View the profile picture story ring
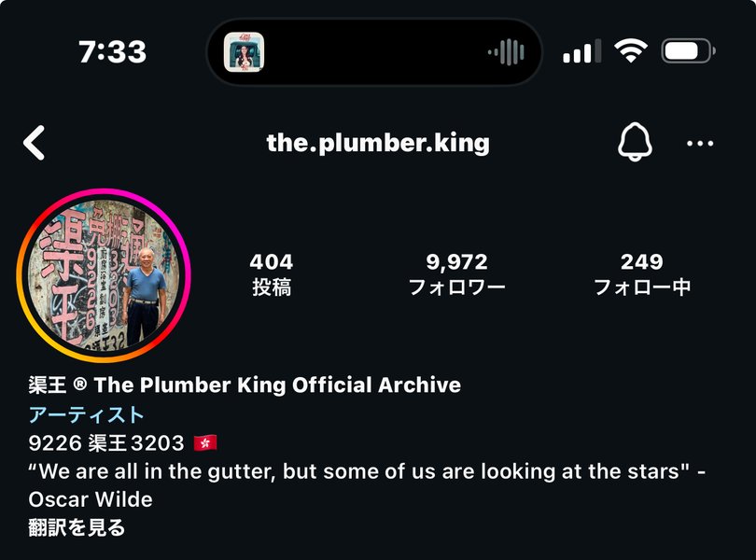The width and height of the screenshot is (756, 560). pyautogui.click(x=104, y=275)
